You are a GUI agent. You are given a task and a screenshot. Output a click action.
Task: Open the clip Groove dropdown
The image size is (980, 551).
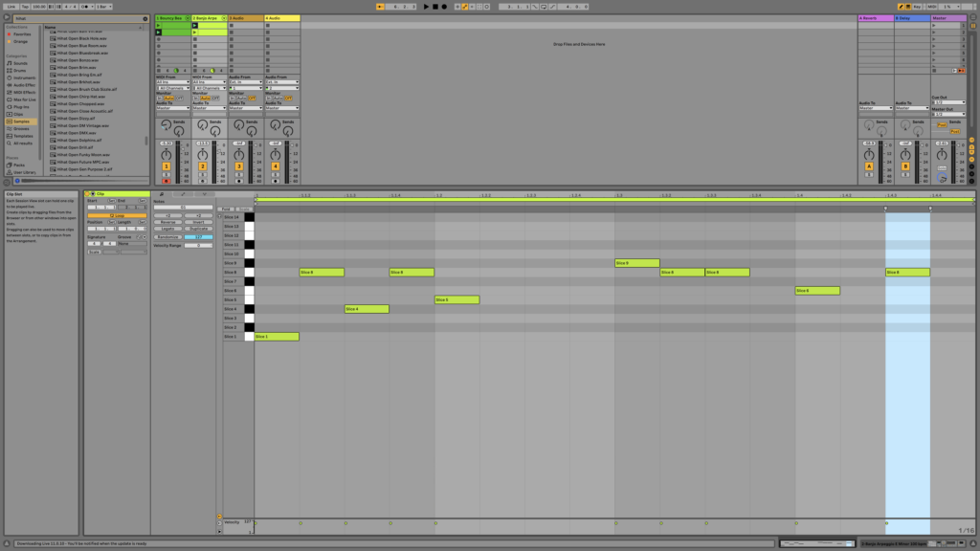[132, 244]
